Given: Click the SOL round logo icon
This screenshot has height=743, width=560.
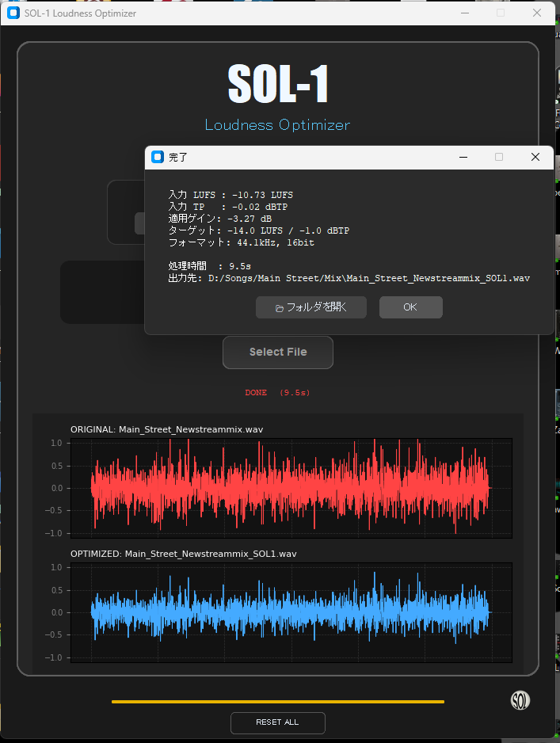Looking at the screenshot, I should (x=520, y=700).
